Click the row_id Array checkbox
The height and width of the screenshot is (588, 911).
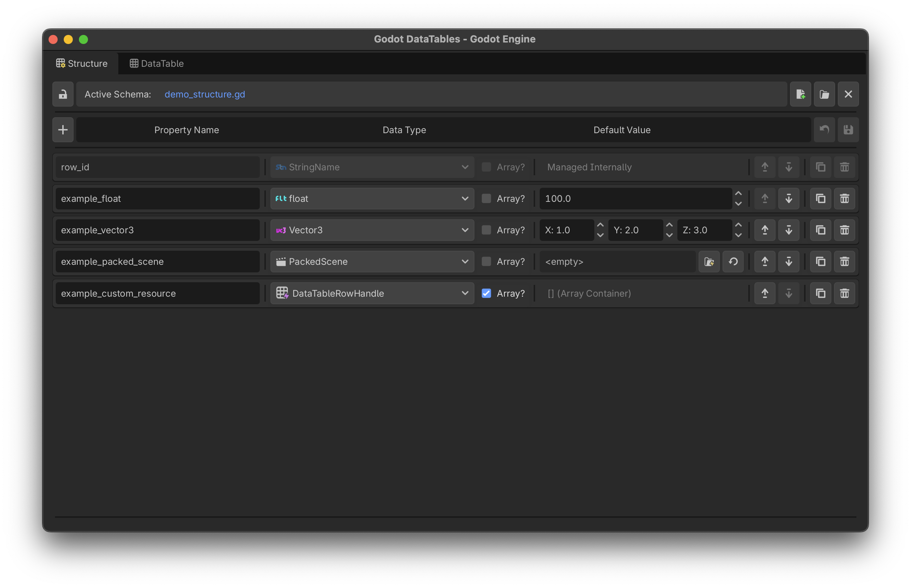coord(486,167)
